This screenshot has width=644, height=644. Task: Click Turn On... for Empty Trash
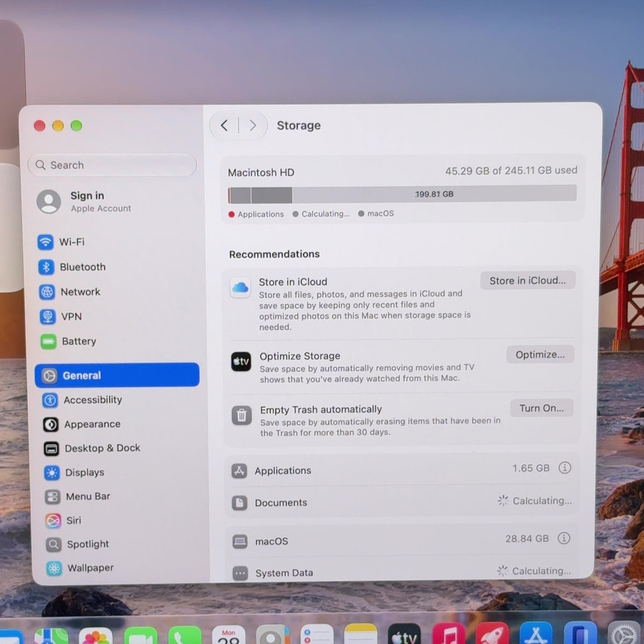(541, 408)
